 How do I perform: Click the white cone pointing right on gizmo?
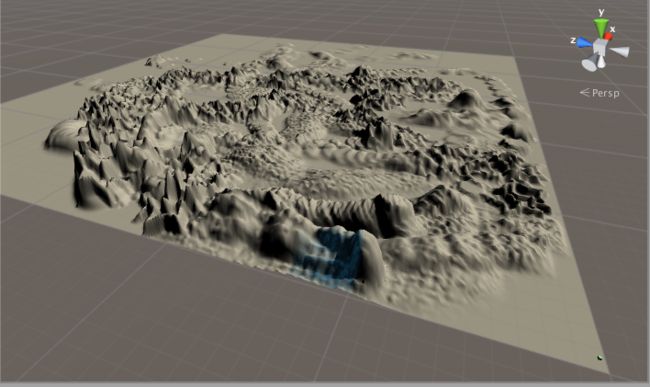pyautogui.click(x=620, y=51)
